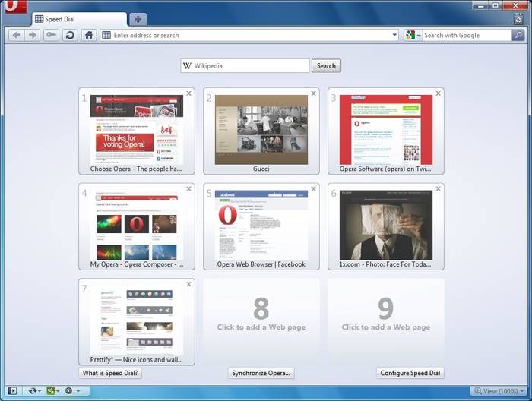Open the closed tabs trash icon
Image resolution: width=532 pixels, height=401 pixels.
point(519,19)
